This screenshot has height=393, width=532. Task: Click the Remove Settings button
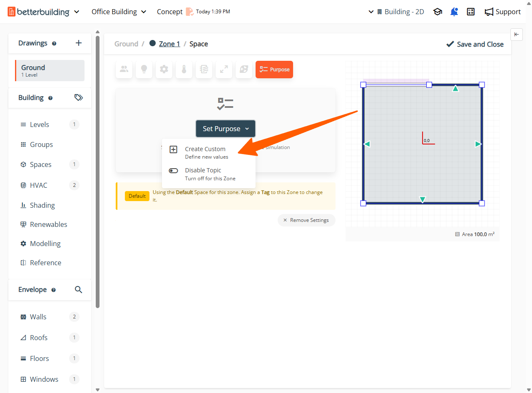click(x=306, y=220)
